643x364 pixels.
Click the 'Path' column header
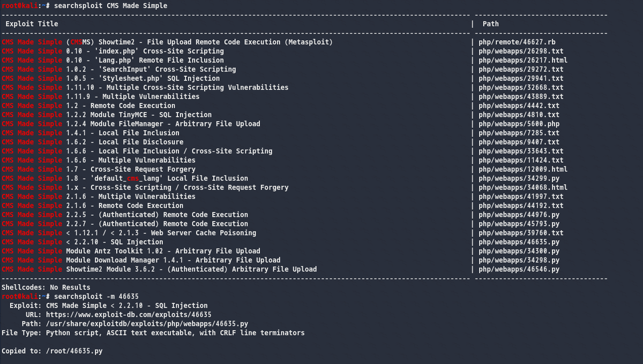(491, 24)
